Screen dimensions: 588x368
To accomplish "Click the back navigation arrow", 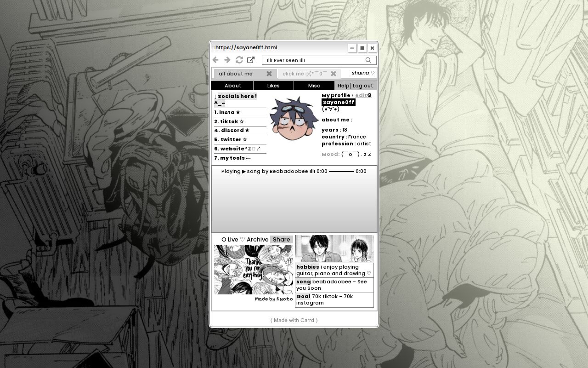I will pos(215,60).
